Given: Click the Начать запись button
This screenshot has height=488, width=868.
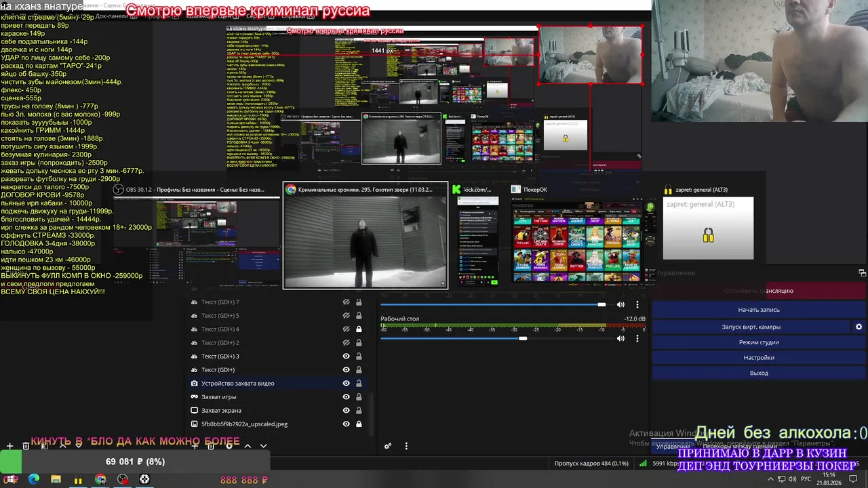Looking at the screenshot, I should click(x=758, y=310).
